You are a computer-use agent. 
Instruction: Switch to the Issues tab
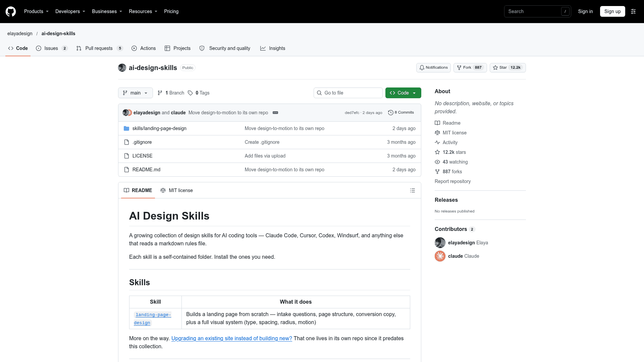point(52,48)
